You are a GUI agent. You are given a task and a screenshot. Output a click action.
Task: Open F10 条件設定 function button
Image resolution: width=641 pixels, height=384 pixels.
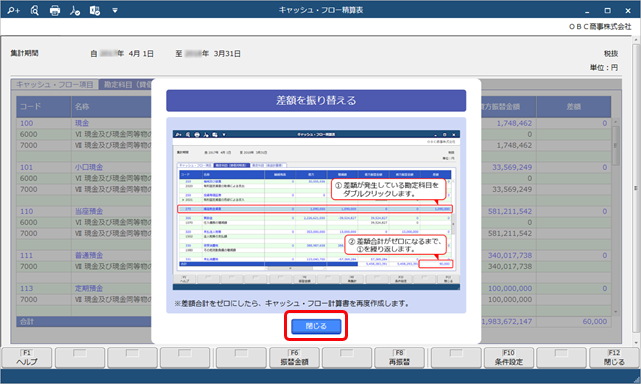click(509, 358)
